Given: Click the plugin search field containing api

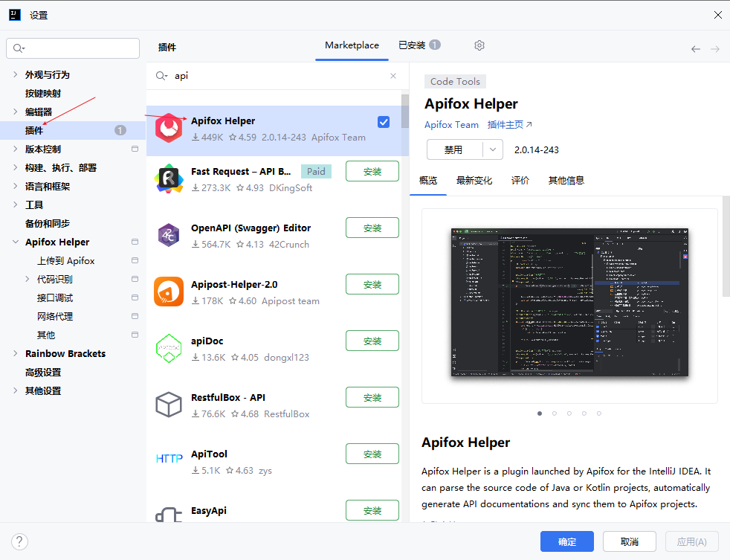Looking at the screenshot, I should tap(277, 75).
